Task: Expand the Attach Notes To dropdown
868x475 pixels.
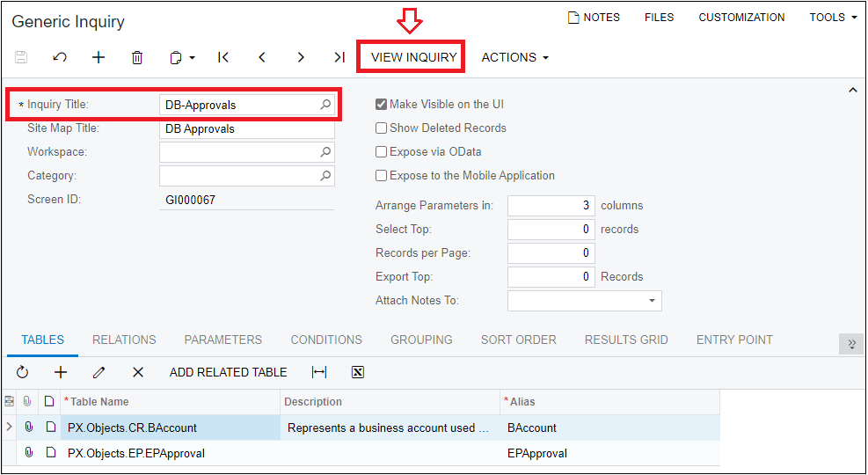Action: 652,301
